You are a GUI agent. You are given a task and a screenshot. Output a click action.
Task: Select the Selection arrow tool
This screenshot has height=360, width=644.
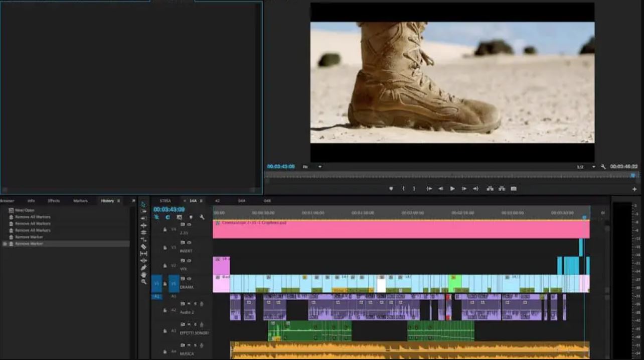point(143,204)
